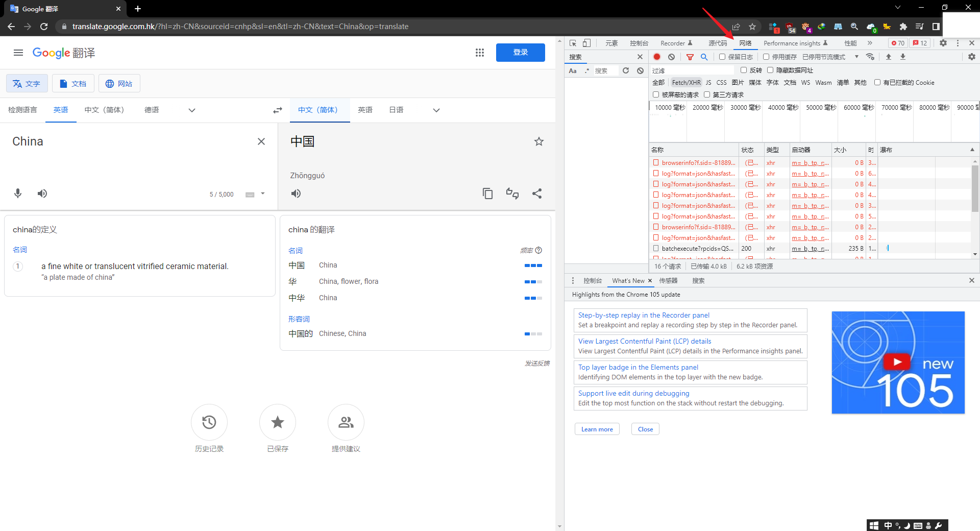The image size is (980, 531).
Task: Enable the 保留日志 checkbox
Action: 722,57
